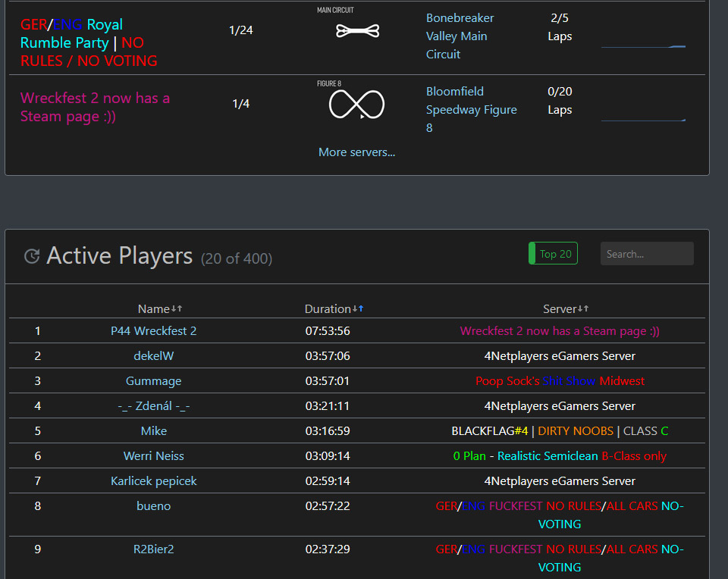Open player -_- Zdenál -_- profile

pyautogui.click(x=154, y=406)
